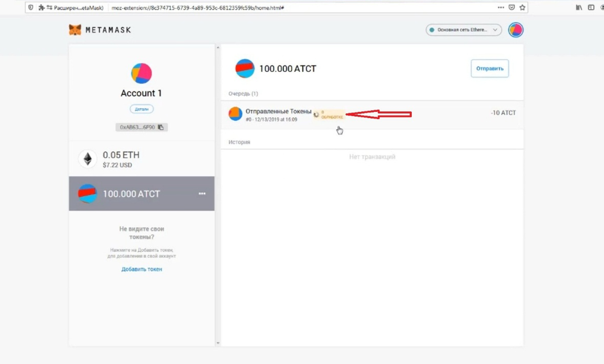Select the 0.05 ETH balance row

[x=141, y=159]
